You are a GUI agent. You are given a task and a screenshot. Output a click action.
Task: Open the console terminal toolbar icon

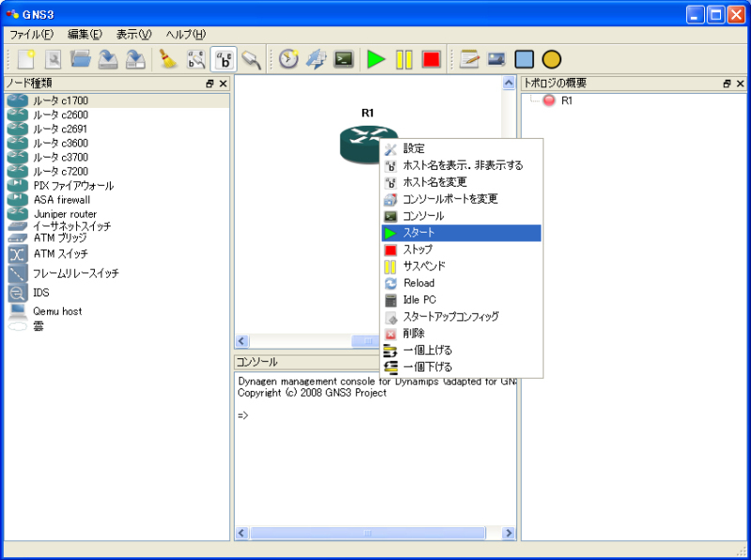[345, 59]
